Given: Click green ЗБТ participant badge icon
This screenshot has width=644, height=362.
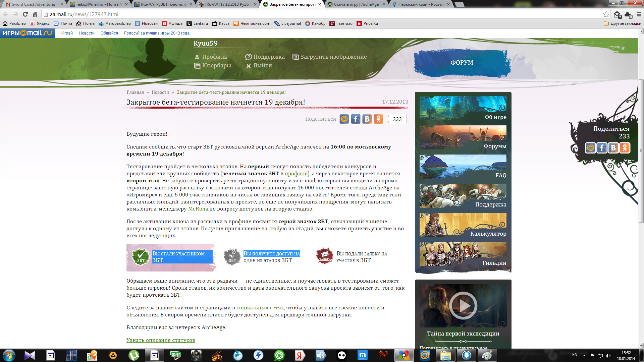Looking at the screenshot, I should coord(141,257).
